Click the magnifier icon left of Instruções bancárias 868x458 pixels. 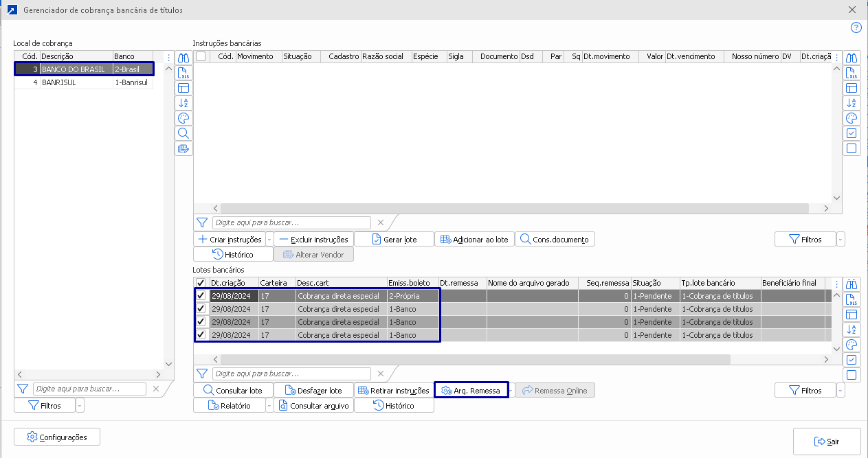[183, 133]
